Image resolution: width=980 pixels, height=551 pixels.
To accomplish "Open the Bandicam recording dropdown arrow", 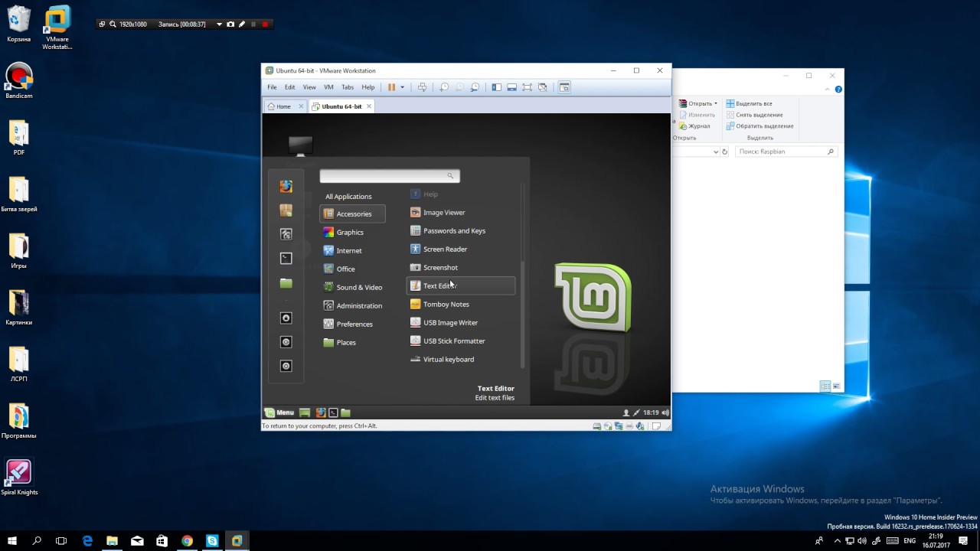I will pyautogui.click(x=219, y=24).
